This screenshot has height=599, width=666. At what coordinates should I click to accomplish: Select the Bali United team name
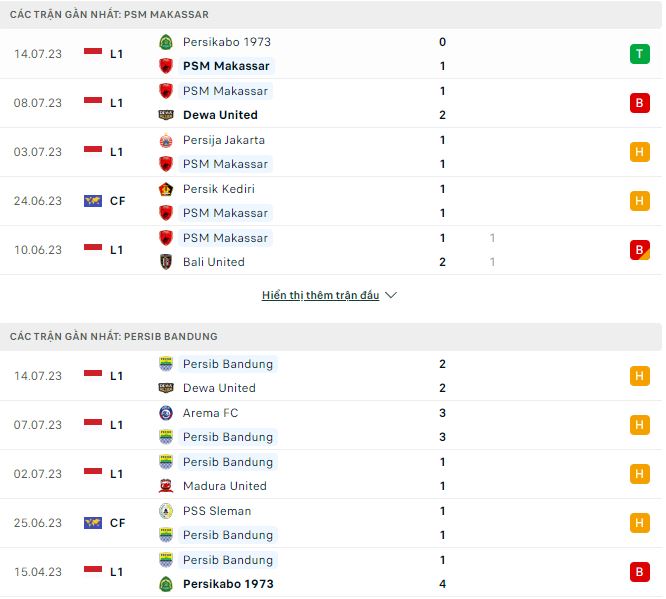click(214, 262)
